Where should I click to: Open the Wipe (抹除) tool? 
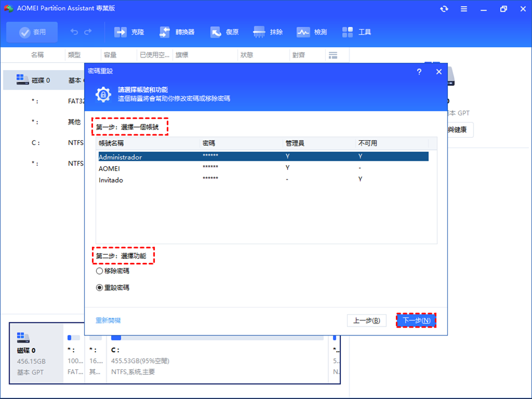[x=268, y=32]
